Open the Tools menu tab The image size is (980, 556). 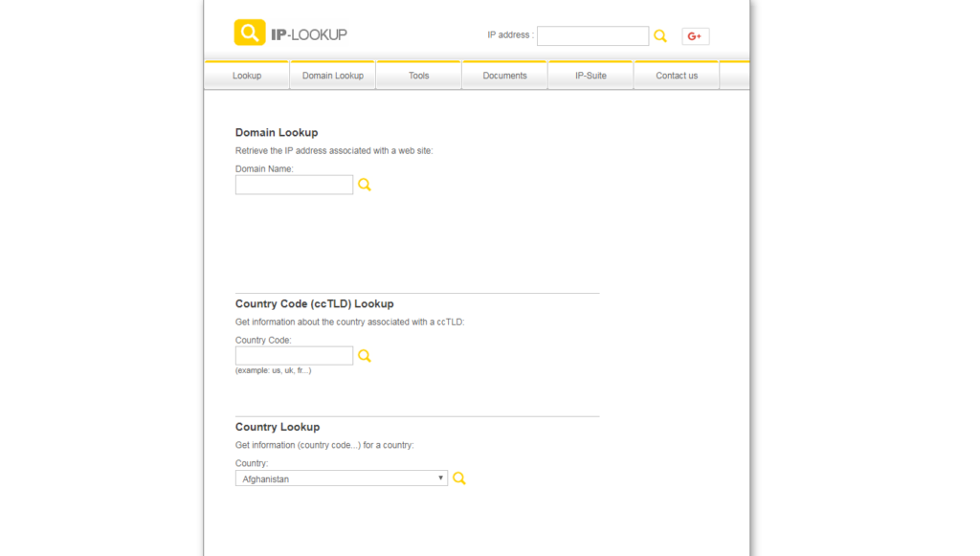[x=419, y=75]
